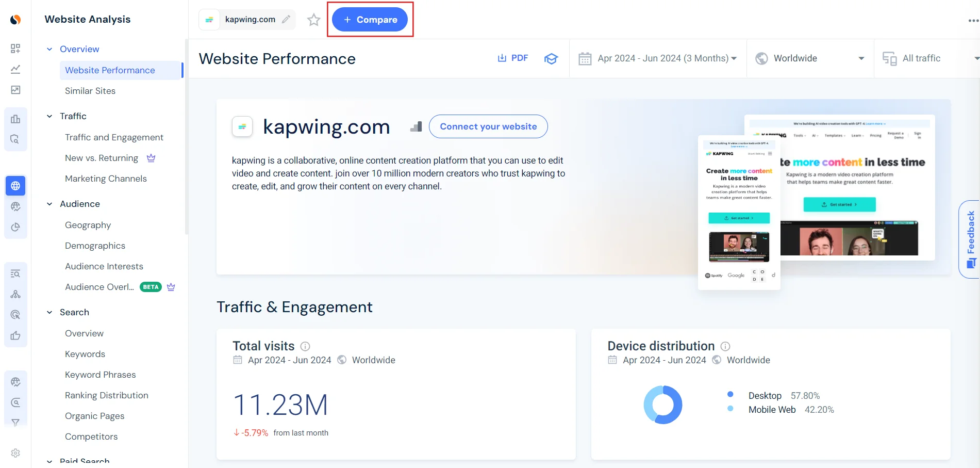
Task: Click the info icon next to Total visits
Action: [305, 346]
